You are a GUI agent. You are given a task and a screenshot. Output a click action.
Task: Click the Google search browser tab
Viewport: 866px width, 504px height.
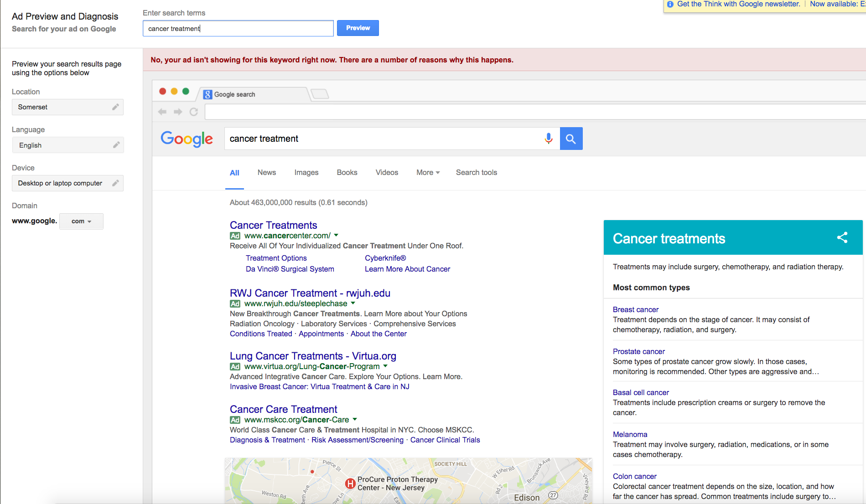253,94
